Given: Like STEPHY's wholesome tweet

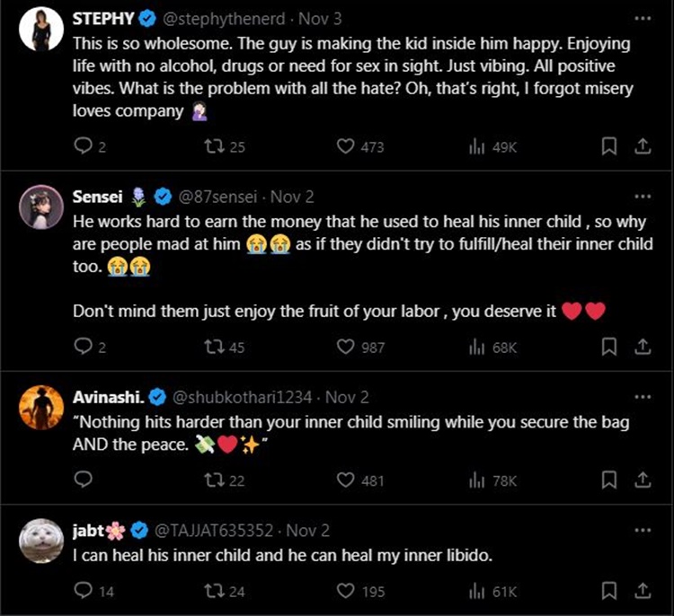Looking at the screenshot, I should tap(346, 147).
